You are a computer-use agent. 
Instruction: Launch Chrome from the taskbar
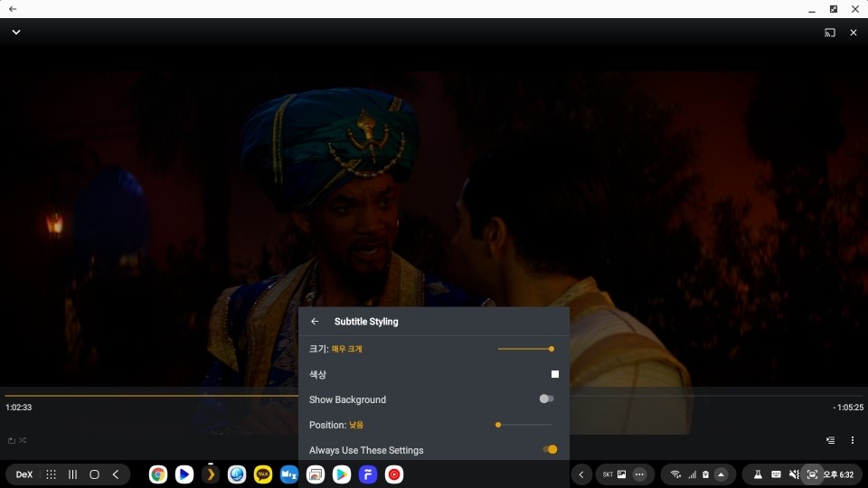157,474
